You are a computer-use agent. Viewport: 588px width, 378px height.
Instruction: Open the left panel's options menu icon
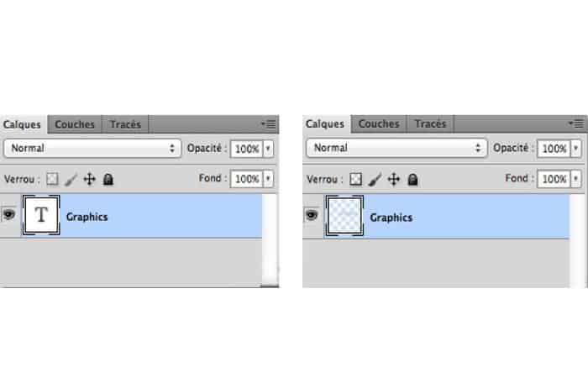tap(268, 123)
